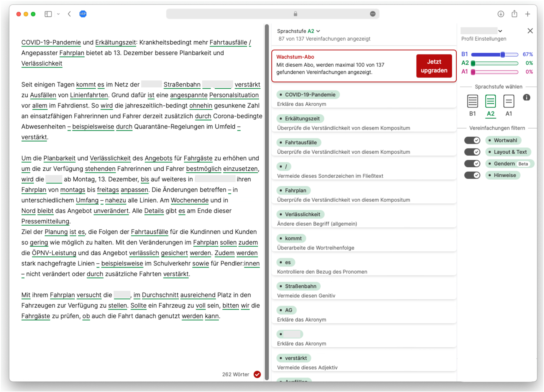Disable the Hinweise filter toggle
The height and width of the screenshot is (392, 544).
[472, 175]
